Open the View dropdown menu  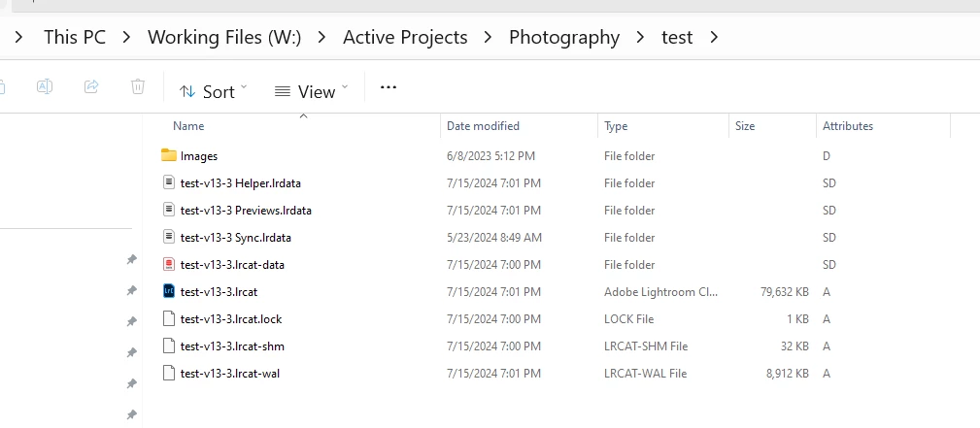point(311,91)
